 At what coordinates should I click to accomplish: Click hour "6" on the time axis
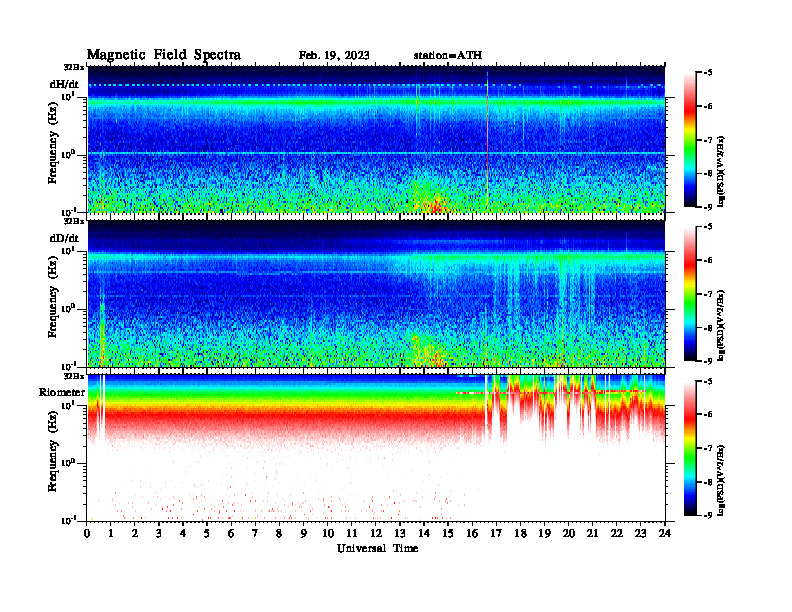pyautogui.click(x=231, y=534)
